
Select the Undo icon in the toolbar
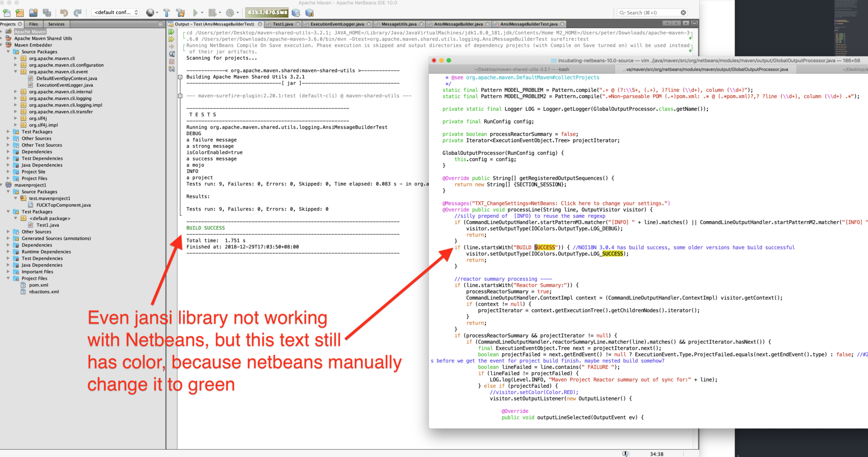point(64,12)
